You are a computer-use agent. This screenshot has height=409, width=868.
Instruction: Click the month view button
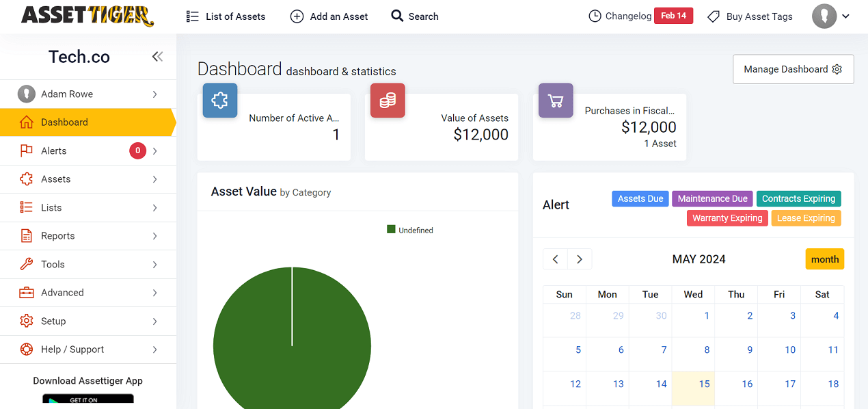tap(825, 259)
